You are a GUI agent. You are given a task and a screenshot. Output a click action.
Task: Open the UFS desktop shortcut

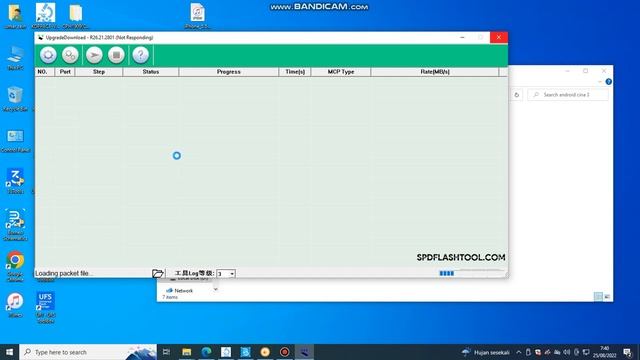[x=45, y=307]
